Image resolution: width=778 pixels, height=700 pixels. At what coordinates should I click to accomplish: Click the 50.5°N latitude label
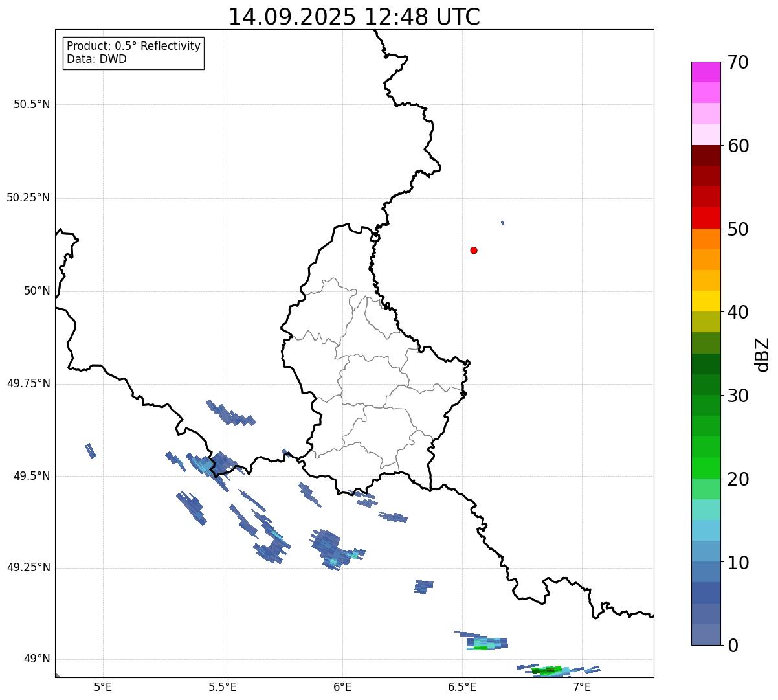click(x=32, y=104)
